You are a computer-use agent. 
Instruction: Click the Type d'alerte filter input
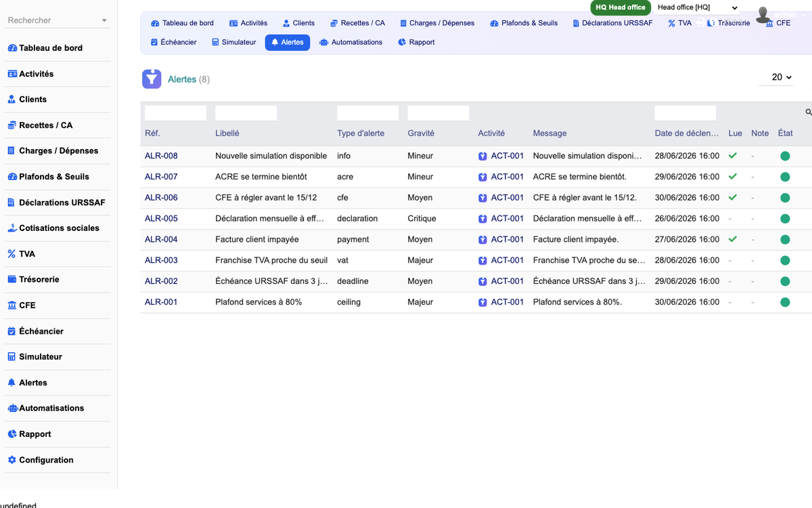(x=367, y=113)
